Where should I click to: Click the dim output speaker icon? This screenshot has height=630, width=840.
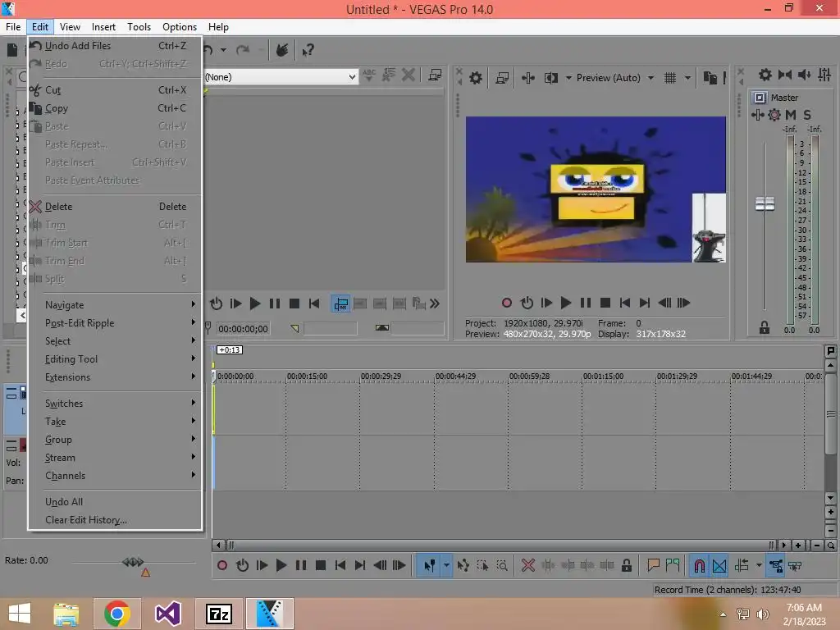tap(805, 75)
